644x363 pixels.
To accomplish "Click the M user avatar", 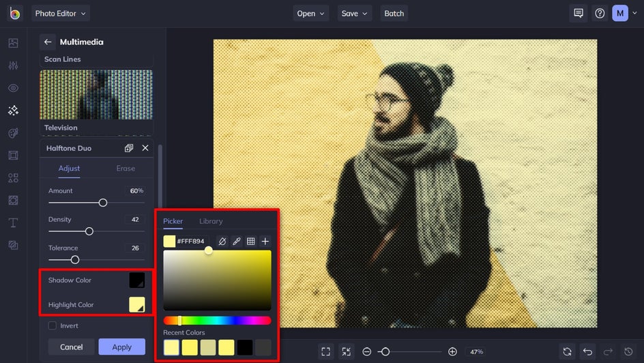I will (620, 14).
